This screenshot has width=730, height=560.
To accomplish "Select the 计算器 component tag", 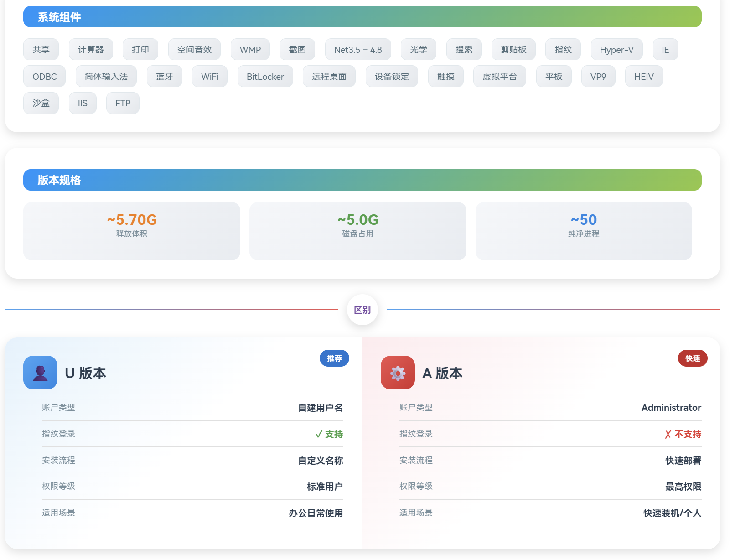I will (91, 49).
